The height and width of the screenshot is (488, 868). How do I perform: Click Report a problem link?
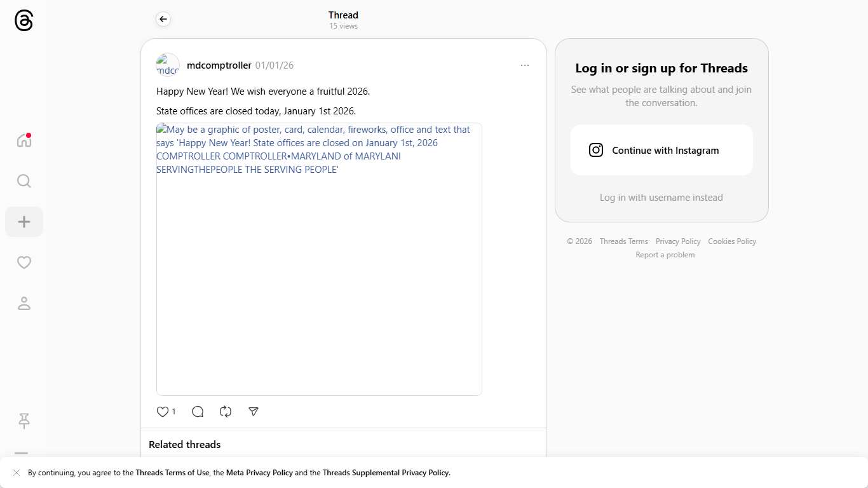(665, 255)
